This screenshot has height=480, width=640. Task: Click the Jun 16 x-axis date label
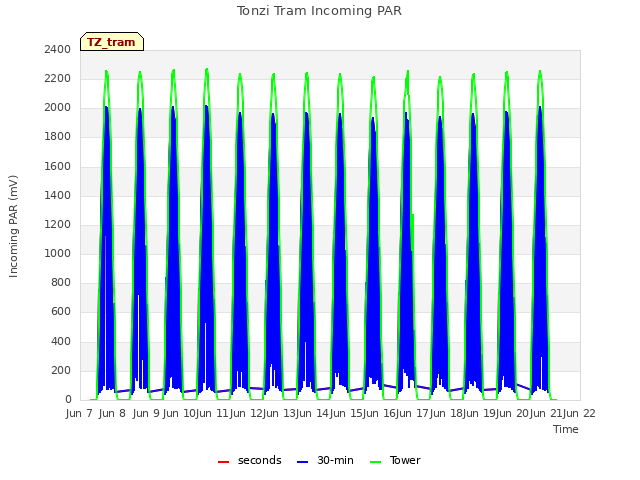(381, 413)
